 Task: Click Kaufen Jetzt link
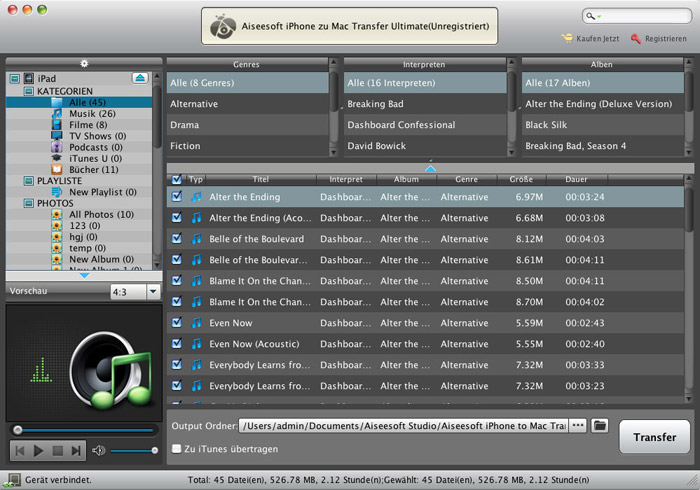[x=597, y=39]
